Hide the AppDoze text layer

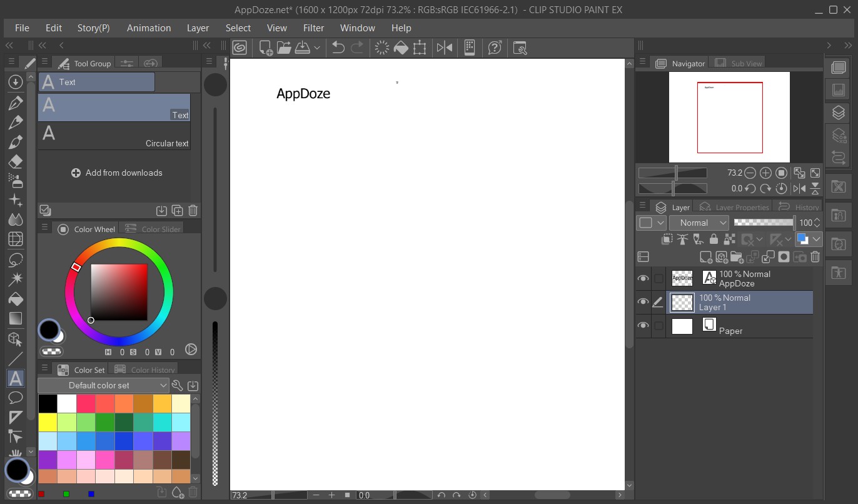(x=643, y=279)
